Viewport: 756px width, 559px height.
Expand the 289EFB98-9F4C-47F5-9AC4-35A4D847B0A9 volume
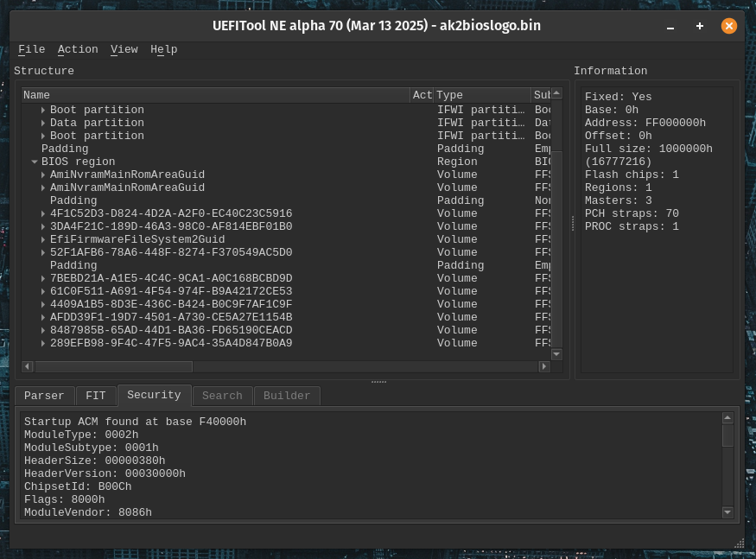(x=43, y=343)
